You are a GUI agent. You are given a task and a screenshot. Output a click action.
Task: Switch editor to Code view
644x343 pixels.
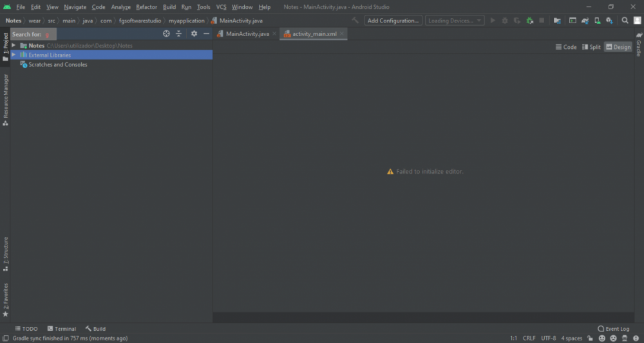(x=566, y=47)
